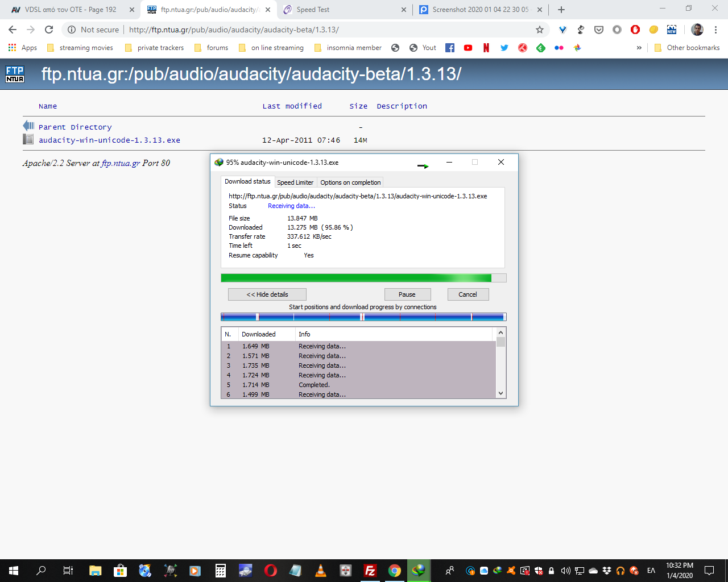728x582 pixels.
Task: Open the Flickr bookmark icon
Action: pos(559,48)
